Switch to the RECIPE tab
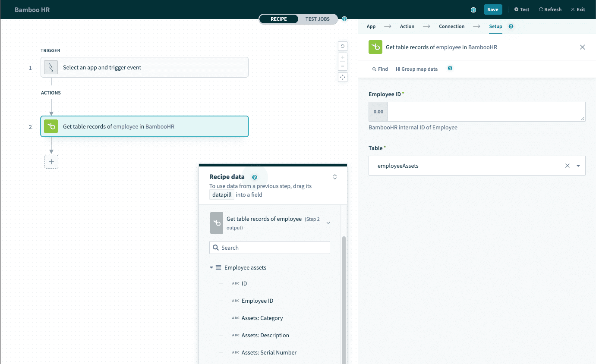 [278, 19]
